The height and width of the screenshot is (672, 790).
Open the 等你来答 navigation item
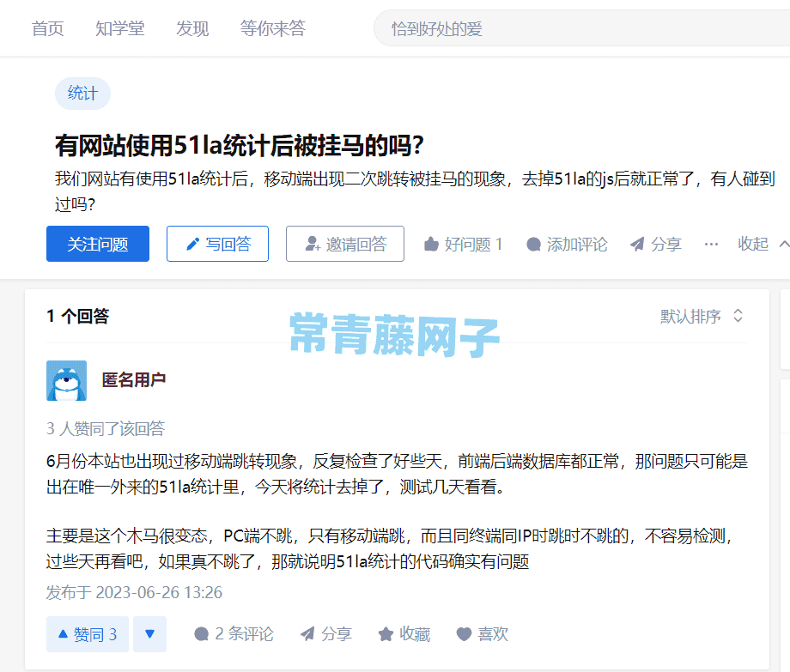pyautogui.click(x=272, y=28)
